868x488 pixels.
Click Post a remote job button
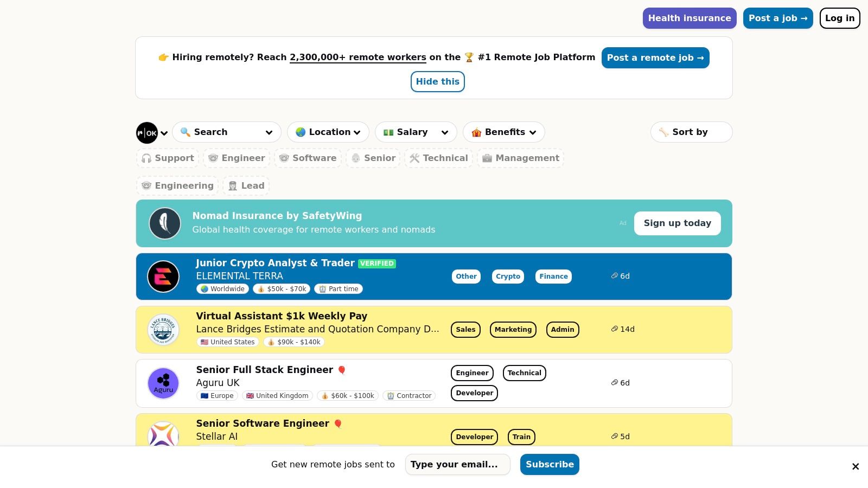coord(655,58)
